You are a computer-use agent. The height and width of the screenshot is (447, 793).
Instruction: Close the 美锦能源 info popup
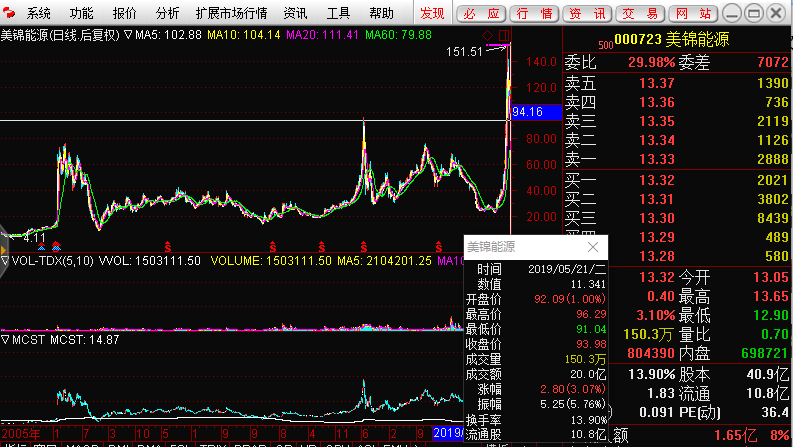click(592, 246)
